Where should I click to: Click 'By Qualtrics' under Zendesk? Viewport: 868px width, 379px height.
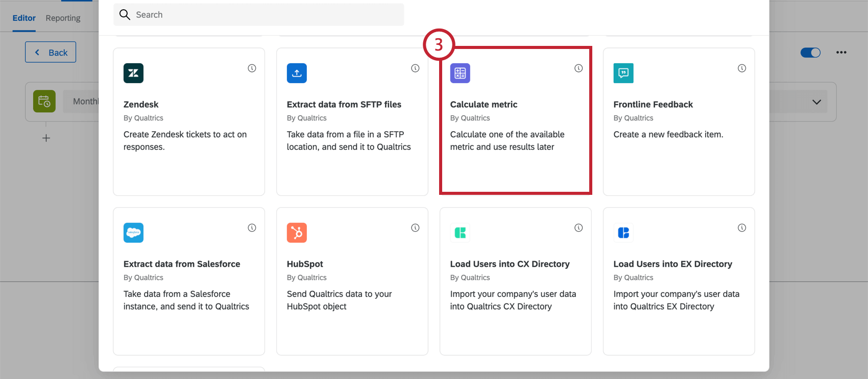143,118
